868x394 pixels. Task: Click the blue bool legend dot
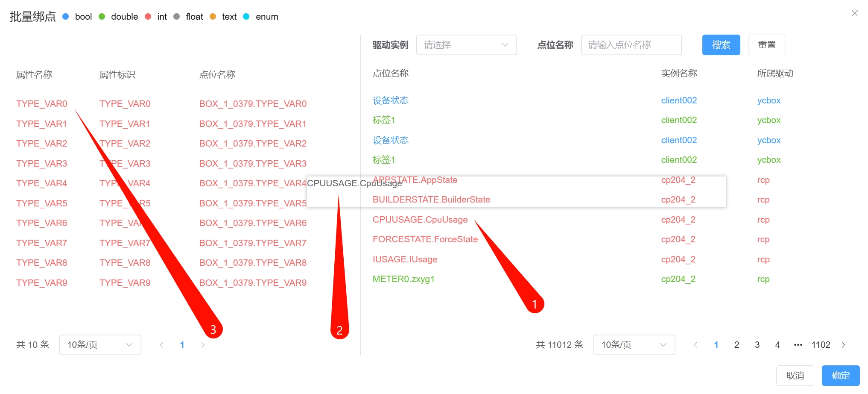pyautogui.click(x=66, y=17)
